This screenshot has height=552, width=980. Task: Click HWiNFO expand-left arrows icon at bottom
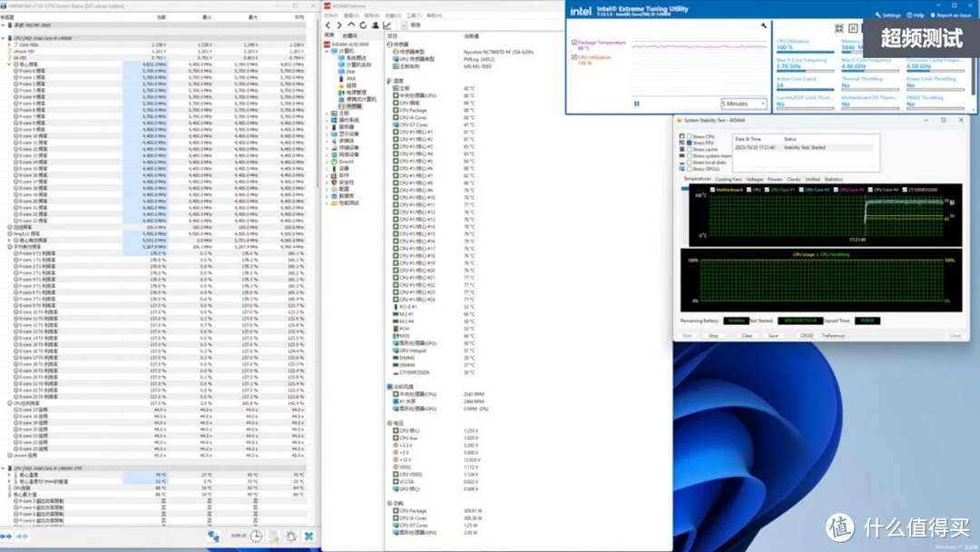click(6, 537)
